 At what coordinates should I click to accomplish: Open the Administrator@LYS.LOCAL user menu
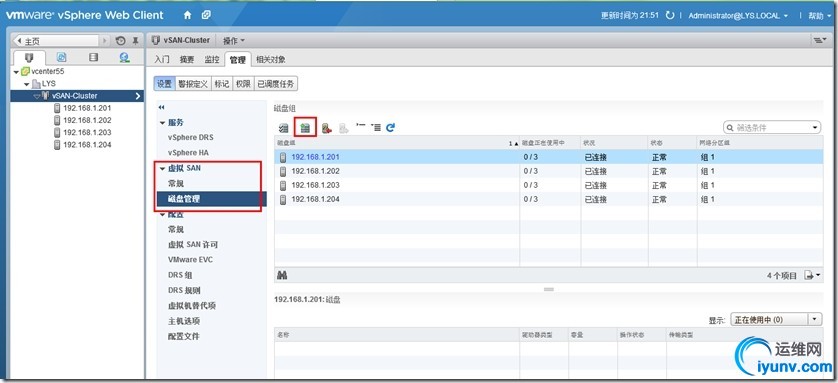(738, 16)
